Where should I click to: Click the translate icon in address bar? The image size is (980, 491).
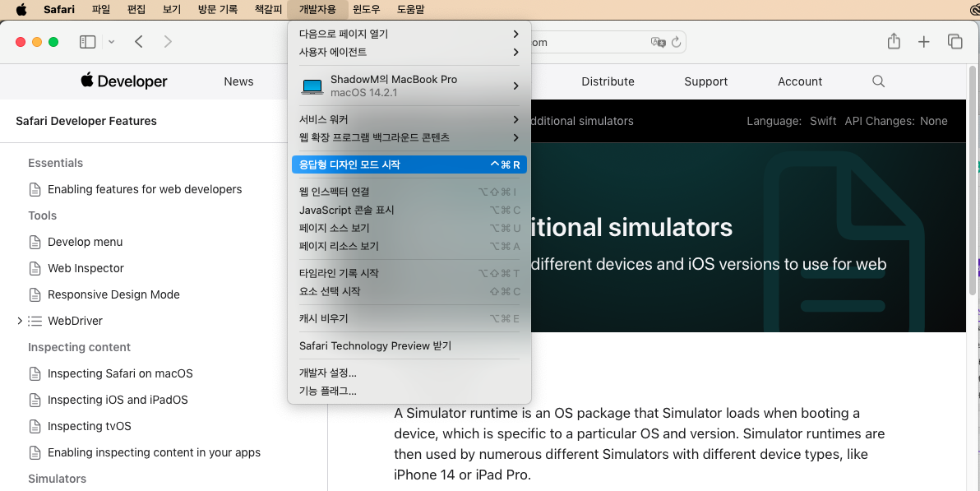tap(658, 42)
